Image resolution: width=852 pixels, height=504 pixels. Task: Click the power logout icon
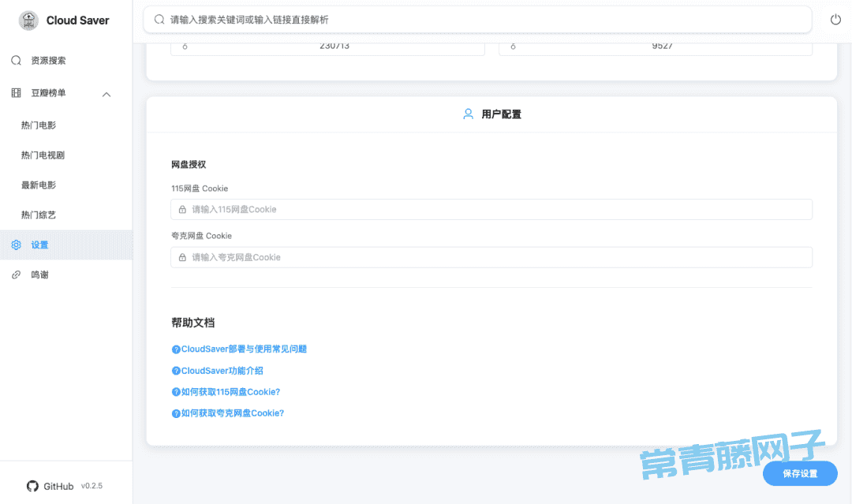pyautogui.click(x=835, y=20)
